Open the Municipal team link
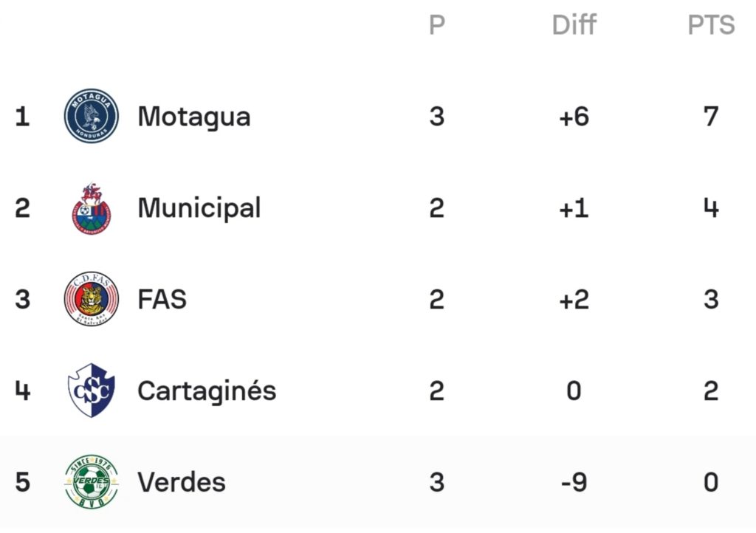 click(199, 209)
